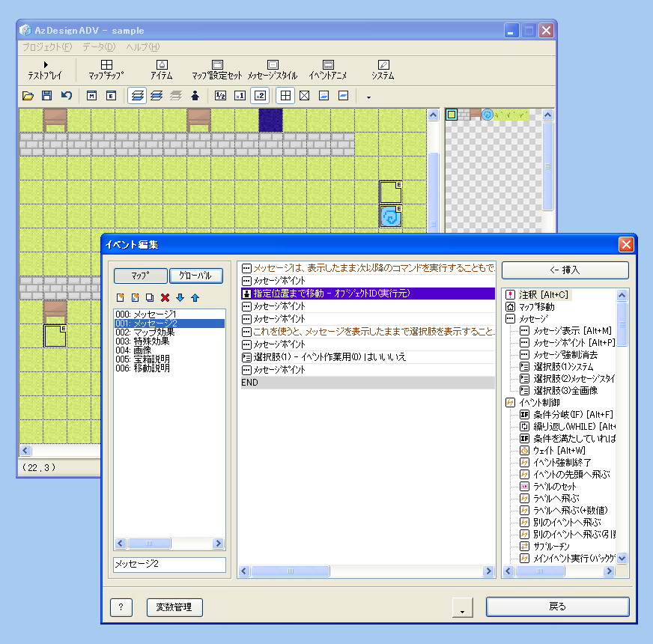Screen dimensions: 653x644
Task: Move event down with blue arrow icon
Action: 180,298
